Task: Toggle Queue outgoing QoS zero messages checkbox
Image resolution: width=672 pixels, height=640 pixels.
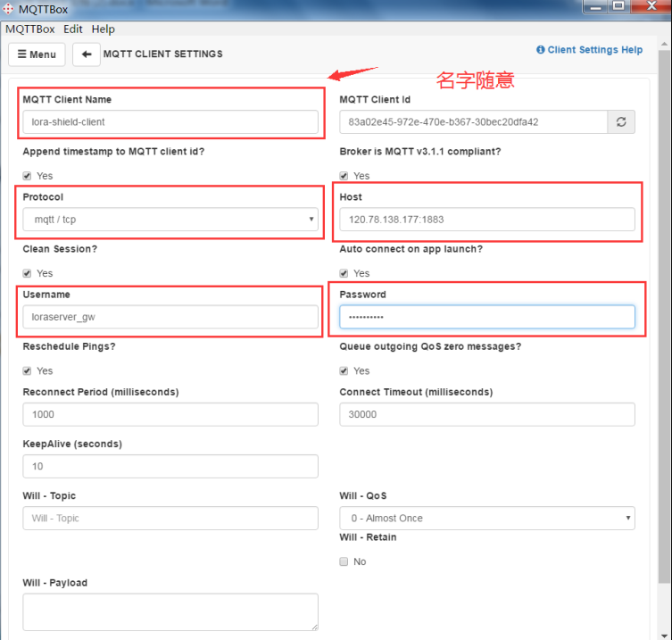Action: click(x=344, y=371)
